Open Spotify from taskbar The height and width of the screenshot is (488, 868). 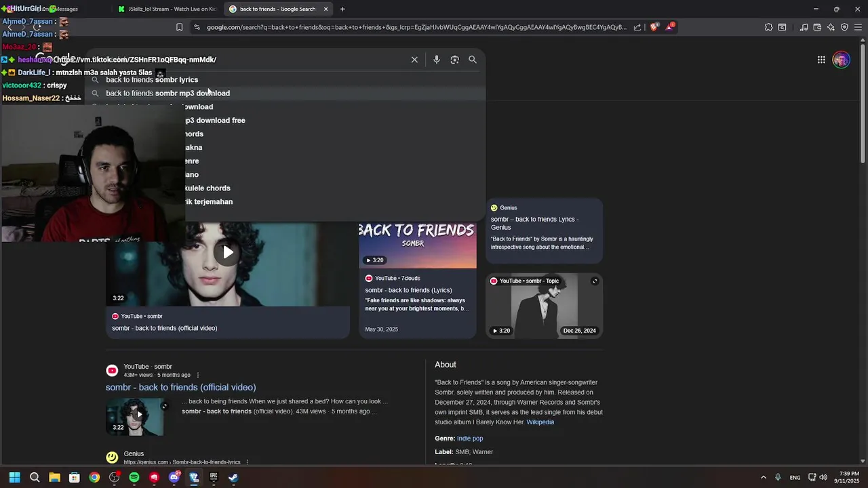pos(134,477)
